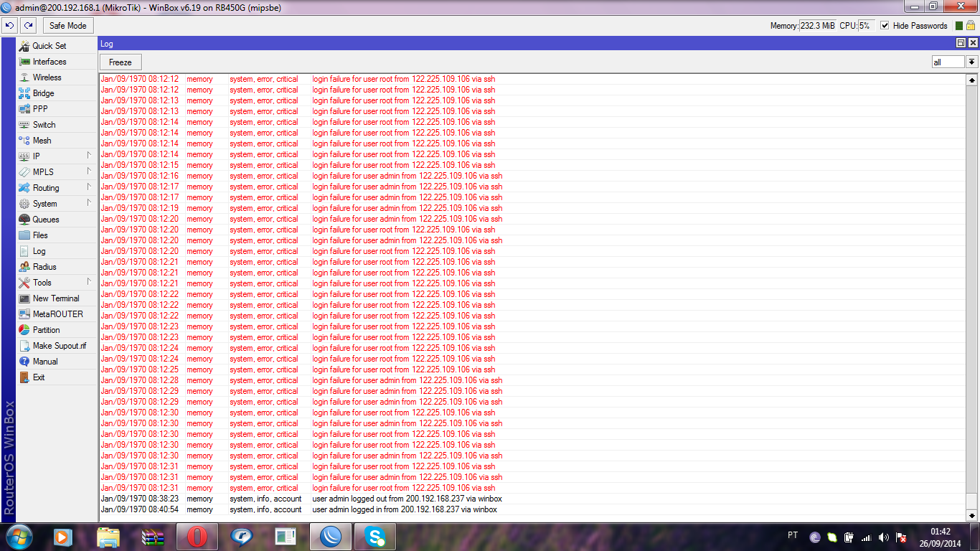The image size is (980, 551).
Task: Click the PT language indicator
Action: coord(793,535)
